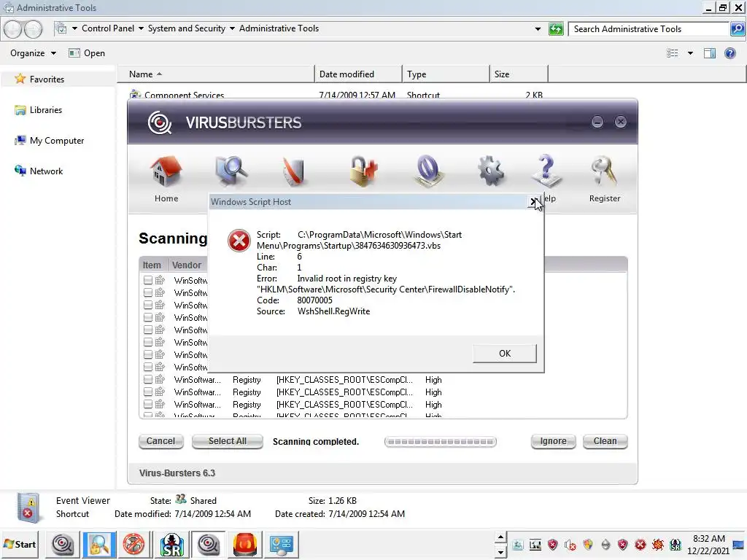Screen dimensions: 747x560
Task: Open the view options dropdown arrow
Action: 690,52
